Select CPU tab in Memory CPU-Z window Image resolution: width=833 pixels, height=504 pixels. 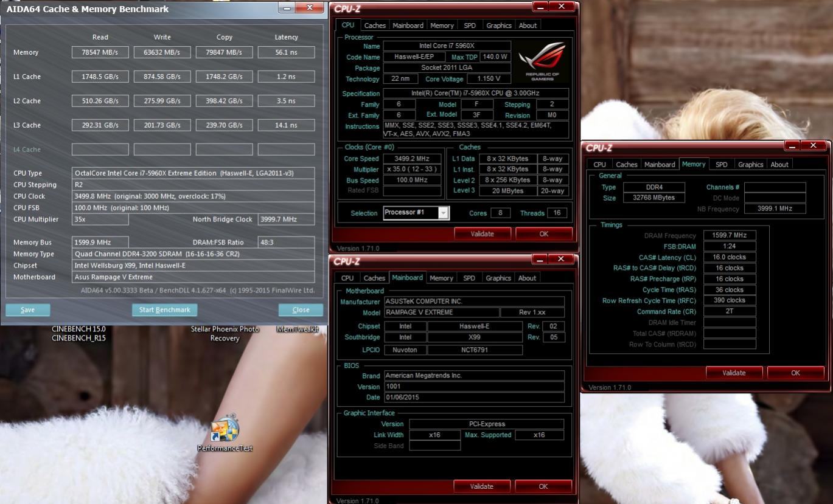click(x=599, y=164)
